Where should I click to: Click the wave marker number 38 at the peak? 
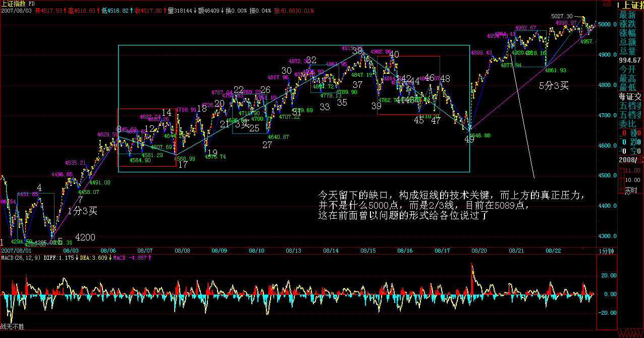tap(357, 51)
